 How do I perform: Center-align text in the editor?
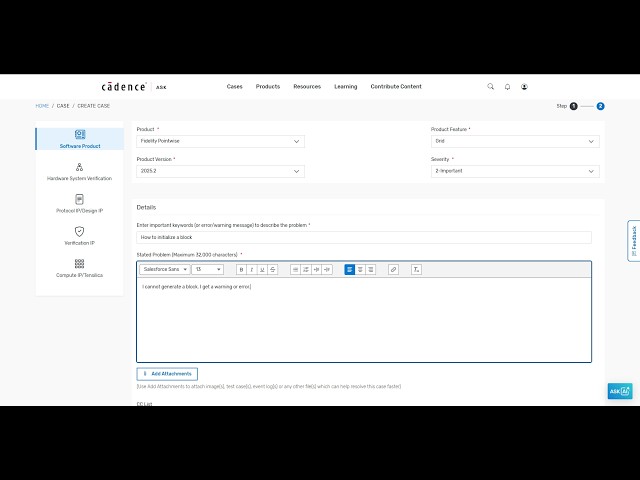click(x=360, y=269)
